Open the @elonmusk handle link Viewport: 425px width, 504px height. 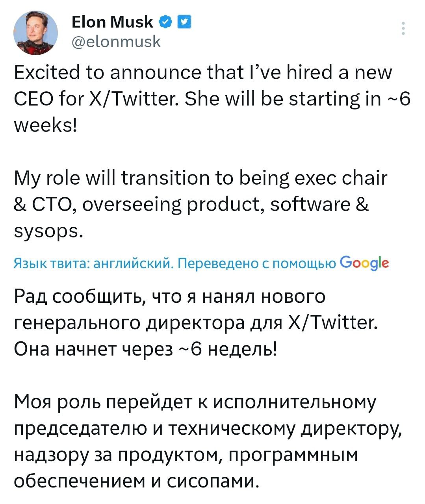116,41
